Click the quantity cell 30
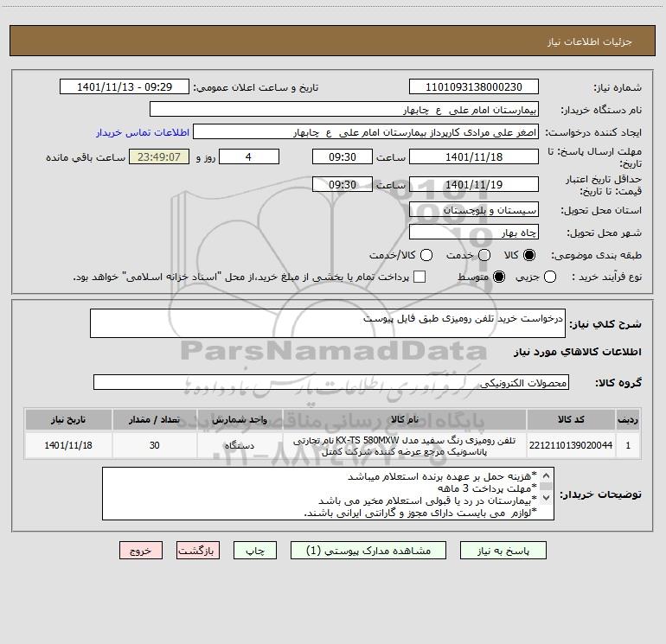This screenshot has width=666, height=644. [x=155, y=445]
